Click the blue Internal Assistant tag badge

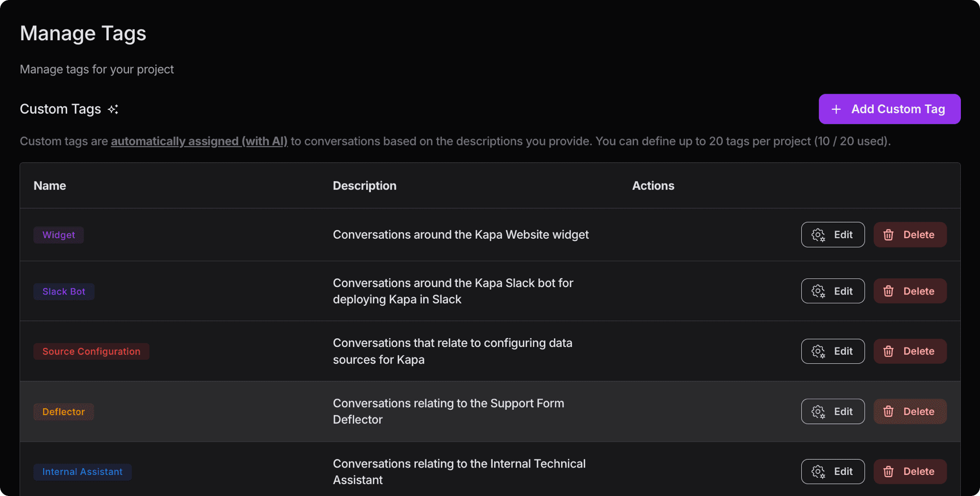click(x=82, y=472)
